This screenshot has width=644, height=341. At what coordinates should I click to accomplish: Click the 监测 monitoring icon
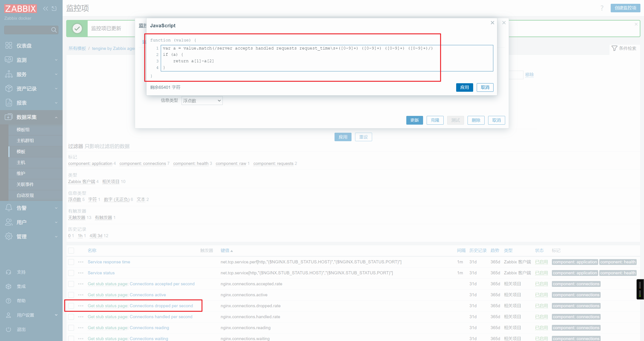point(9,60)
